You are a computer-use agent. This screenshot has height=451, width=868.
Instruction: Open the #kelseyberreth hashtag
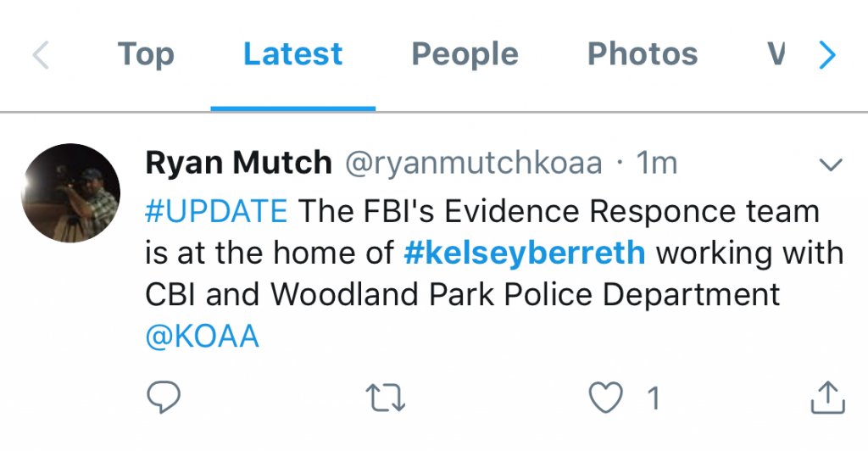525,253
